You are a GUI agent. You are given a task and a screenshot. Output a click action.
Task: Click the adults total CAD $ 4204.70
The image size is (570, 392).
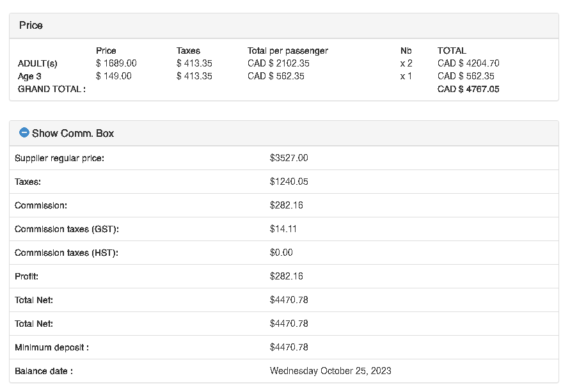tap(468, 63)
